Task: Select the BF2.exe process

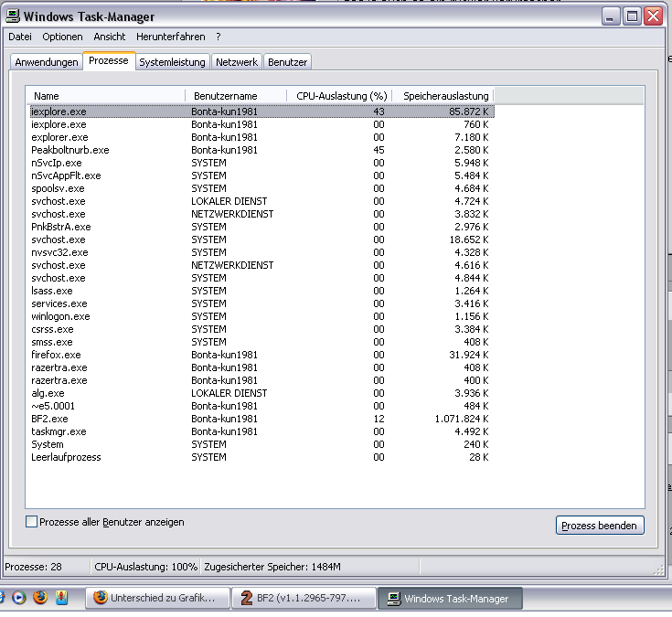Action: 261,419
